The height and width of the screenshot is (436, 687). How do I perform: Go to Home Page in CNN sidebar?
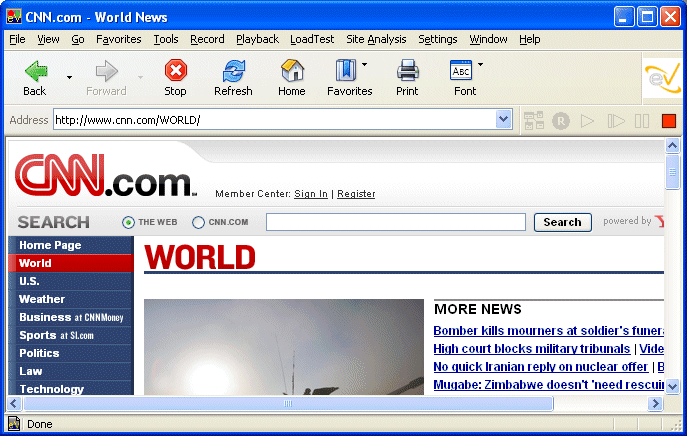(x=71, y=245)
